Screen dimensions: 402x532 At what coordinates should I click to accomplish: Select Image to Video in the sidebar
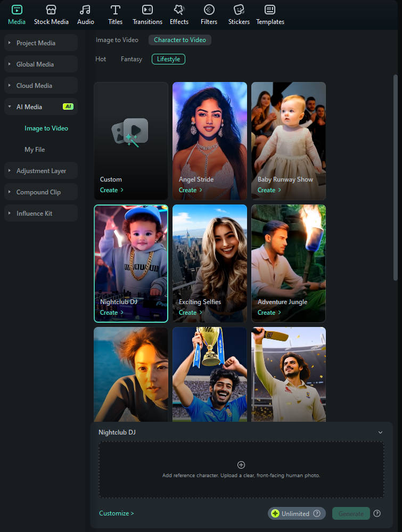tap(46, 128)
